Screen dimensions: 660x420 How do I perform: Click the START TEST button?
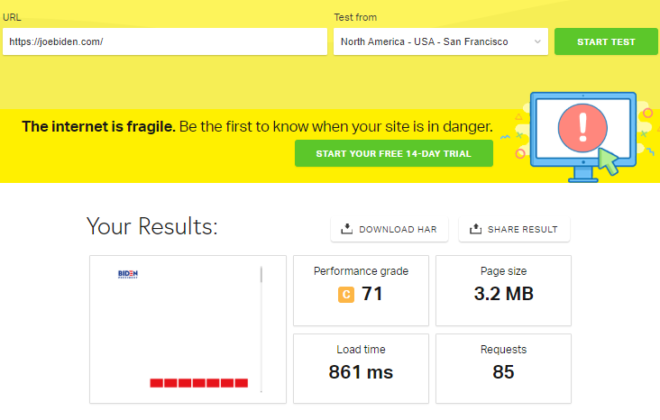point(606,42)
